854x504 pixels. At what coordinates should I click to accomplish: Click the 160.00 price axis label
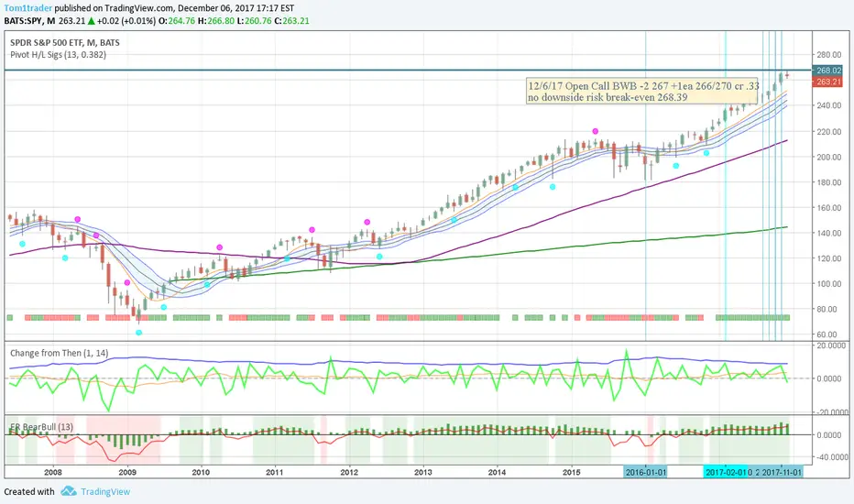tap(828, 208)
